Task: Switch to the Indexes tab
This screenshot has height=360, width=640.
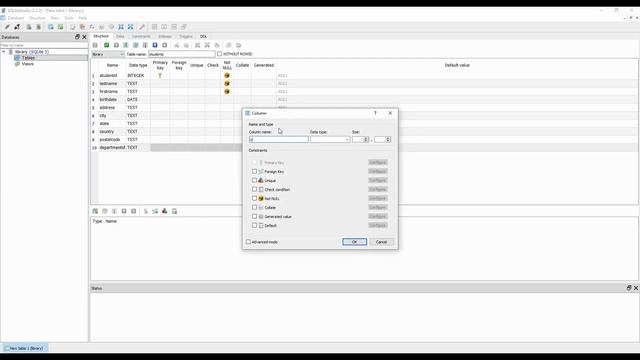Action: click(165, 36)
